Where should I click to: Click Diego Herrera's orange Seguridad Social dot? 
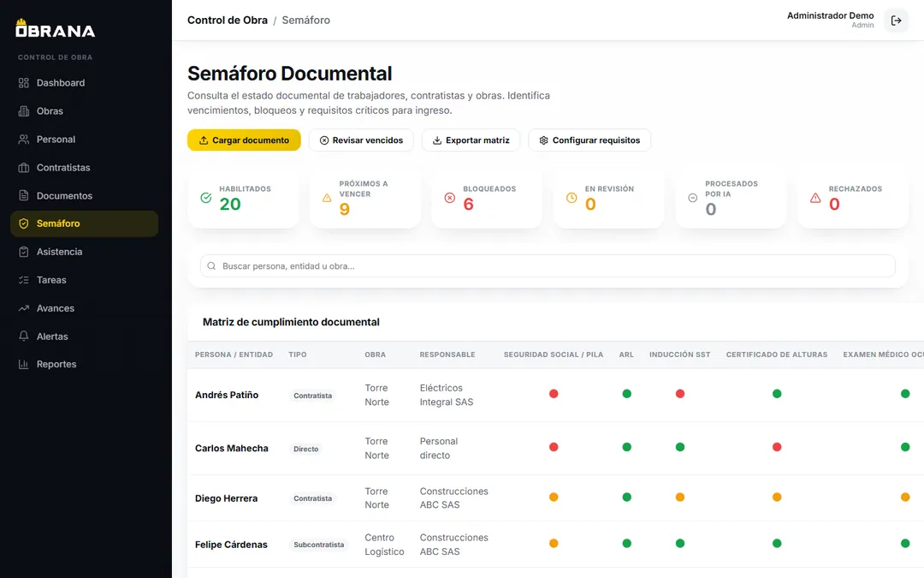[554, 498]
